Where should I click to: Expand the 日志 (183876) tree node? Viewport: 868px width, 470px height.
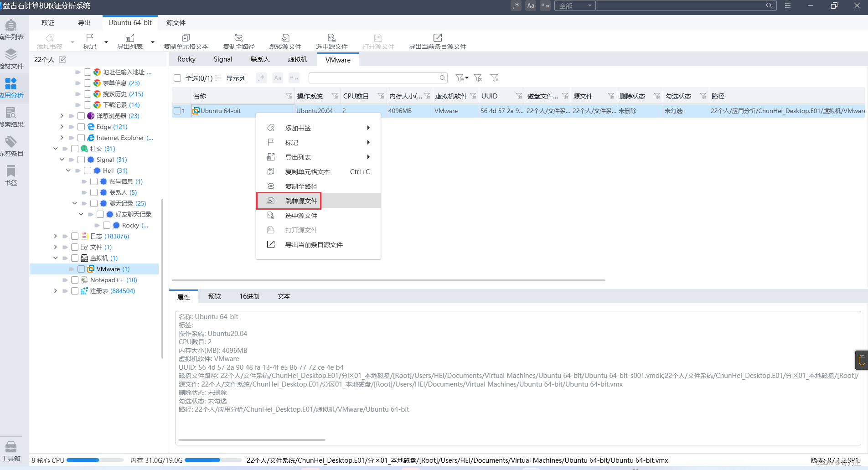(x=56, y=236)
